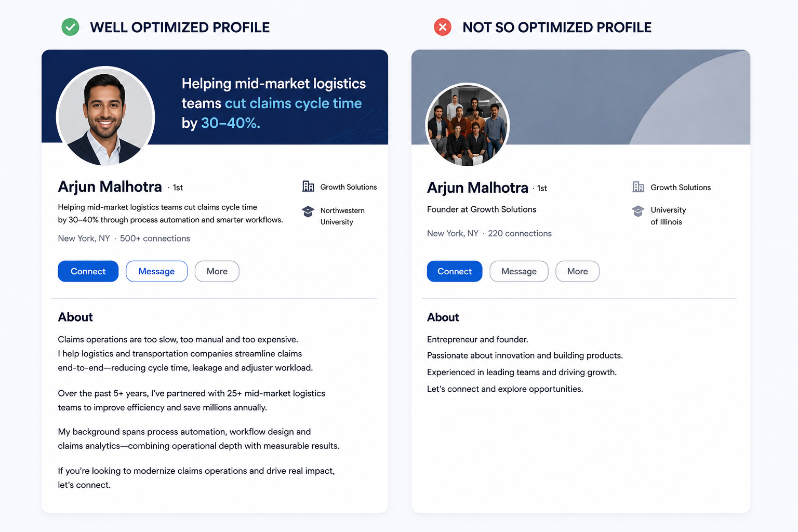
Task: Open the group photo profile picture
Action: point(467,125)
